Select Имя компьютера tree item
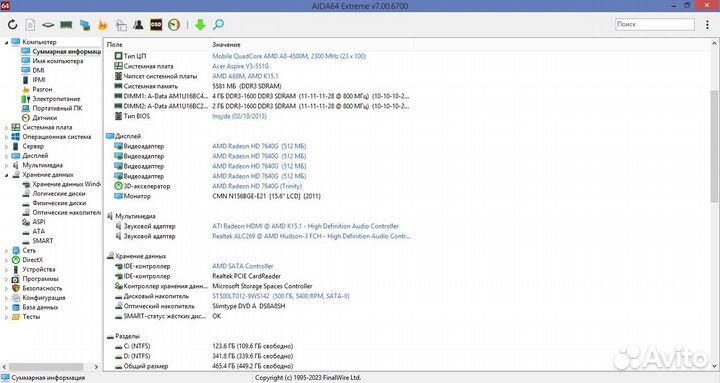The height and width of the screenshot is (383, 720). pos(57,61)
